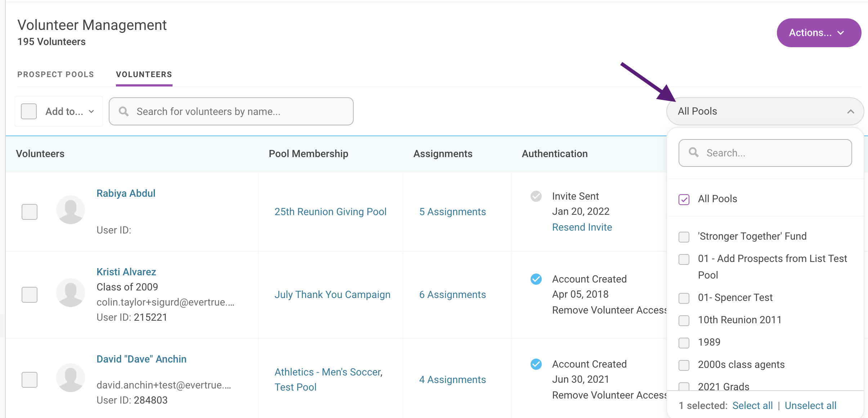This screenshot has height=418, width=868.
Task: Click the blue Account Created checkmark for Kristi Alvarez
Action: click(536, 279)
